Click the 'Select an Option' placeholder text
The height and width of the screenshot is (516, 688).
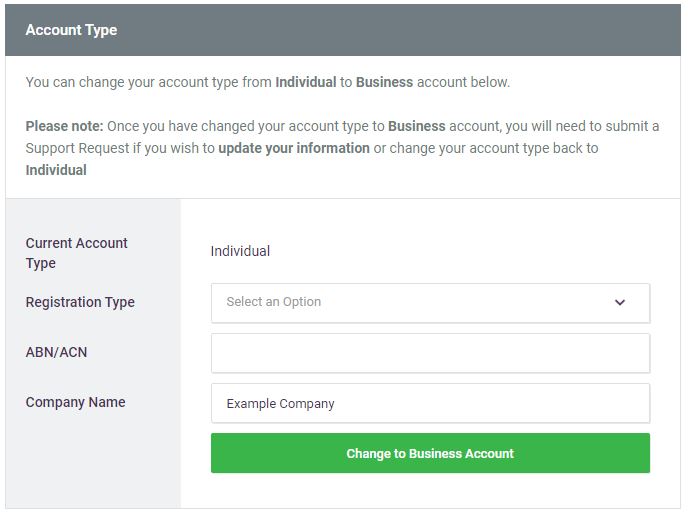273,302
